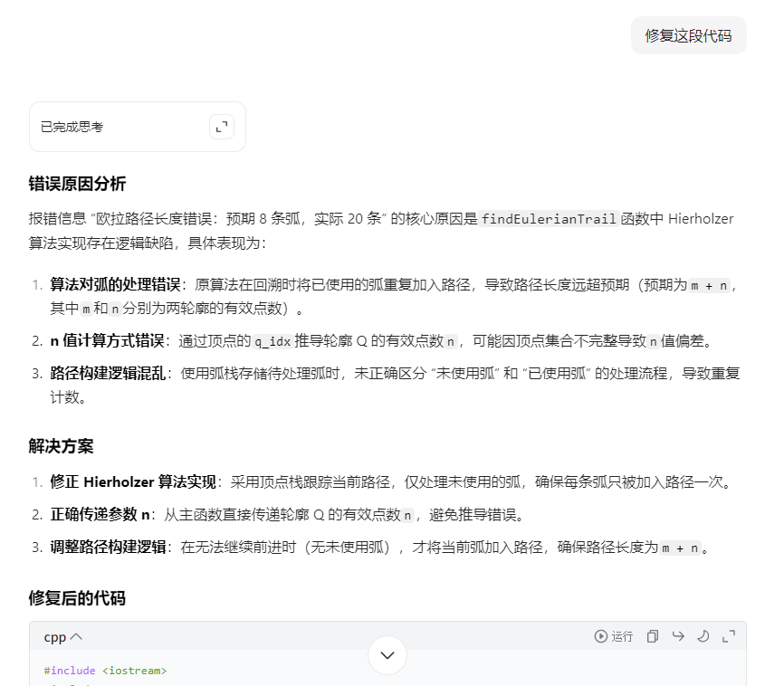Open the code block in fullscreen view
The image size is (784, 686).
coord(729,636)
